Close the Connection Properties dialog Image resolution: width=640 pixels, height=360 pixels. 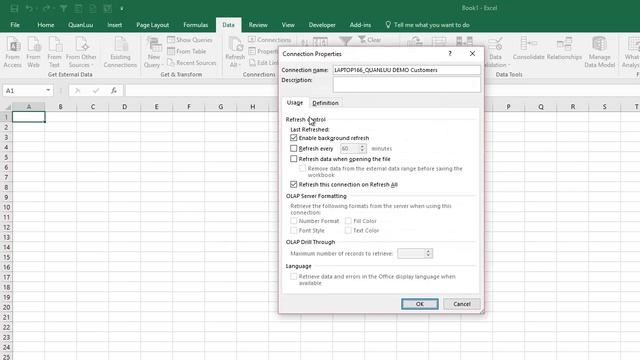472,53
